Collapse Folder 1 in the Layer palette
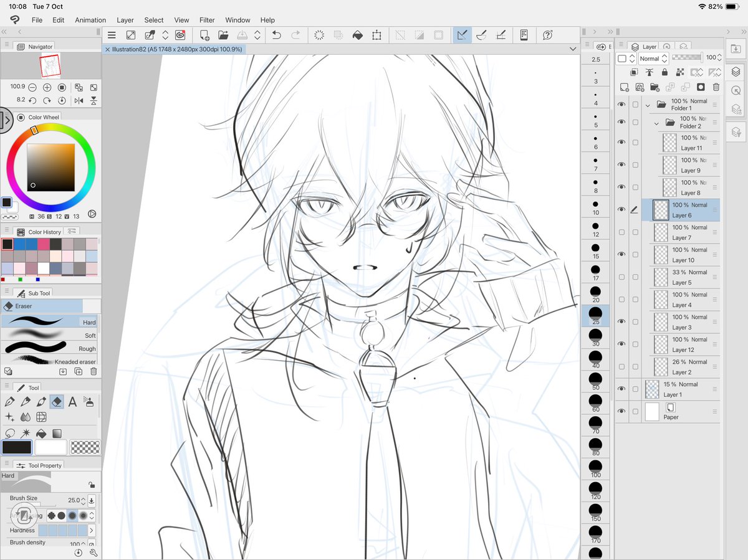This screenshot has height=560, width=748. pos(648,105)
